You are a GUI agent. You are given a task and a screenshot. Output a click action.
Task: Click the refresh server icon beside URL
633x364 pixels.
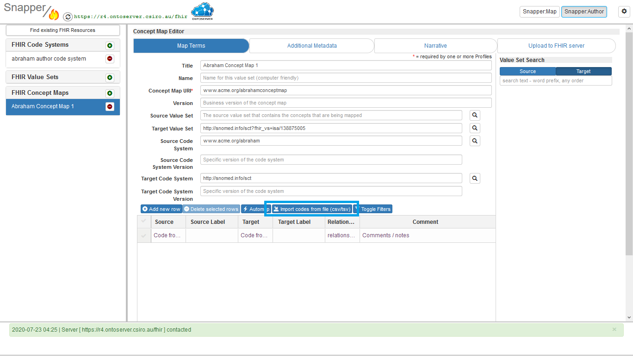(68, 17)
